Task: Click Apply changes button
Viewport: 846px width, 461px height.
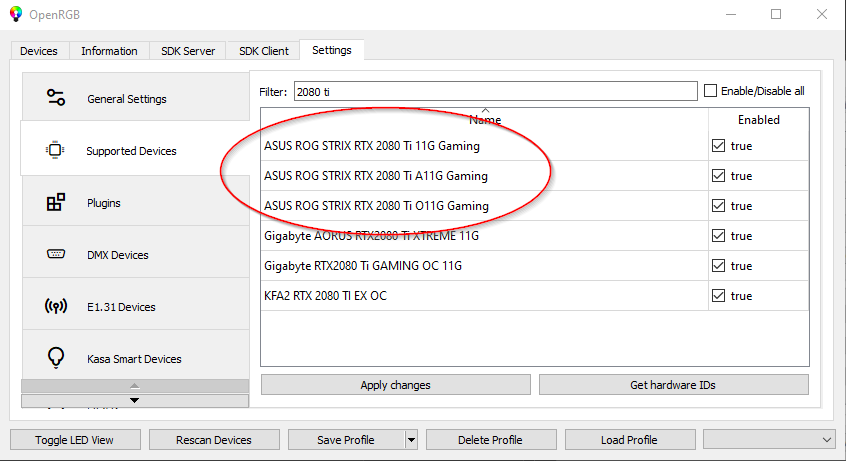Action: pos(395,385)
